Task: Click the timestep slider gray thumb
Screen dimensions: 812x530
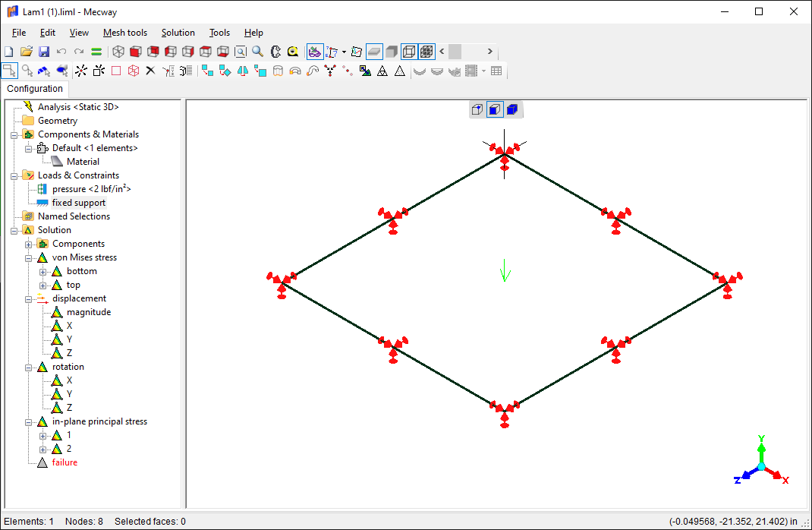Action: [455, 52]
